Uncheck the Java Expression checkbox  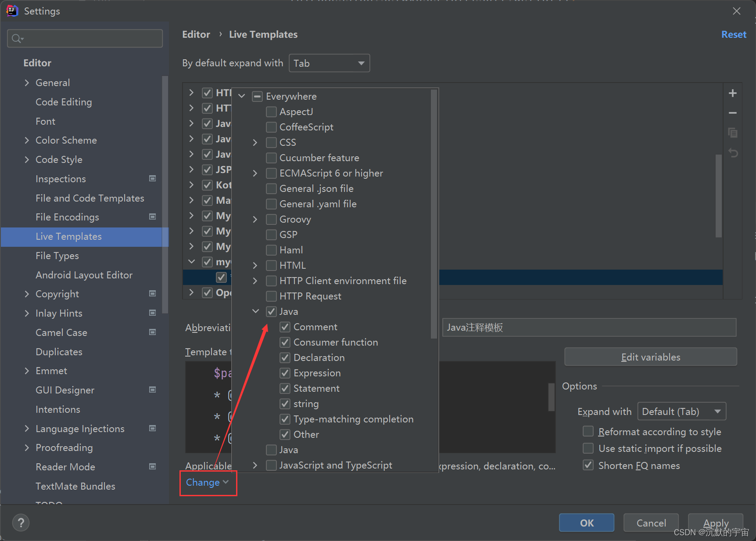click(285, 373)
